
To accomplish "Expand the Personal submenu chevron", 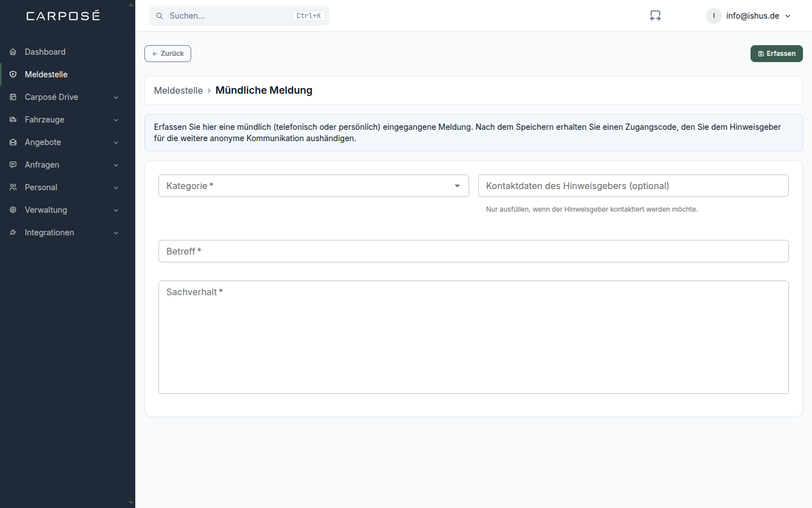I will [116, 188].
